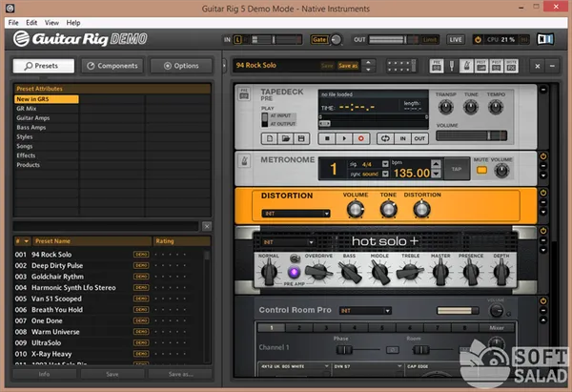Adjust input level slider
572x392 pixels.
pos(276,39)
